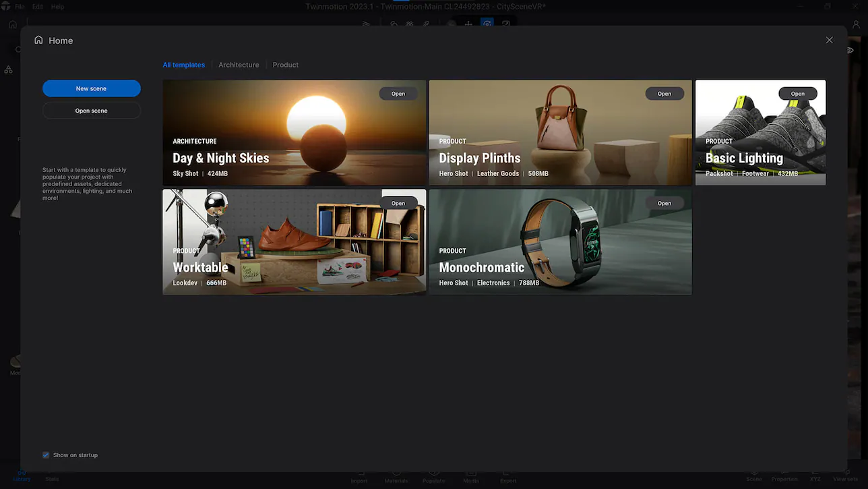Click the user account icon at top right
Screen dimensions: 868x489
[857, 25]
